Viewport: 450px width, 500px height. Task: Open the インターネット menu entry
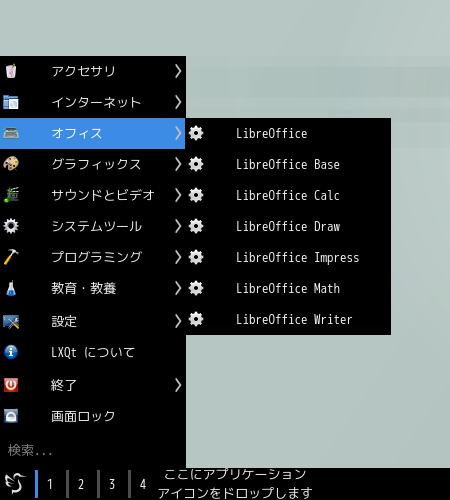[93, 102]
